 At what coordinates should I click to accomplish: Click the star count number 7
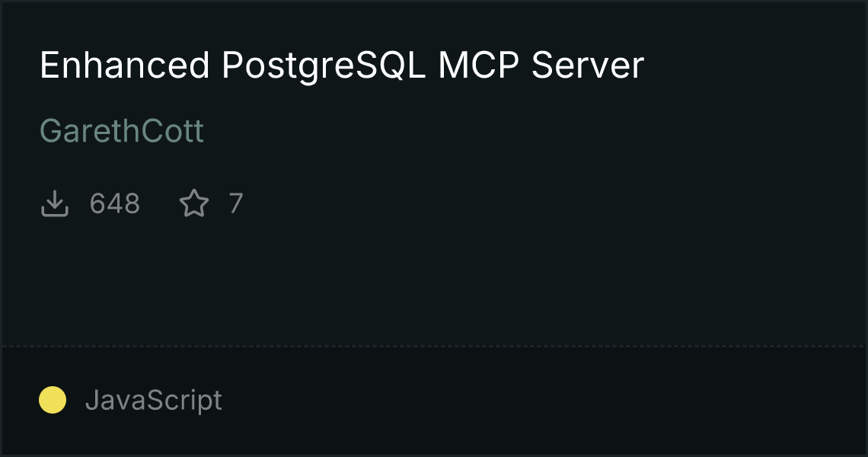tap(236, 203)
